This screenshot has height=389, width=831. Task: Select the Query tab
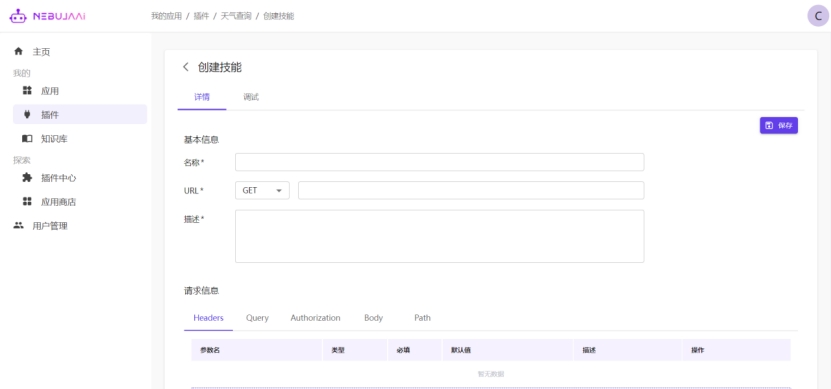click(257, 318)
